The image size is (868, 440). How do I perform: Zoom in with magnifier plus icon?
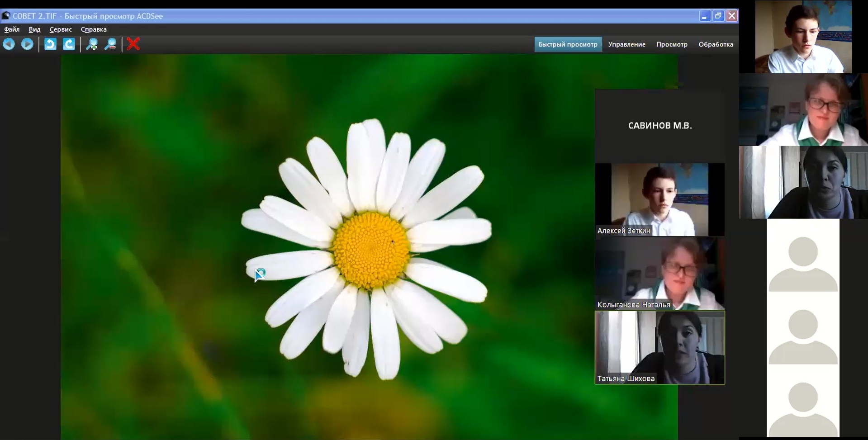tap(92, 44)
